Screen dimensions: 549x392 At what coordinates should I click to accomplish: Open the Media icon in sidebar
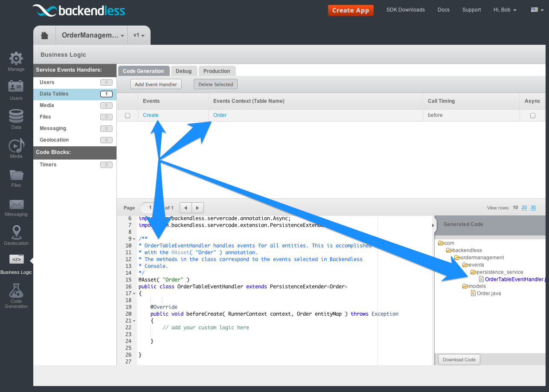click(16, 145)
